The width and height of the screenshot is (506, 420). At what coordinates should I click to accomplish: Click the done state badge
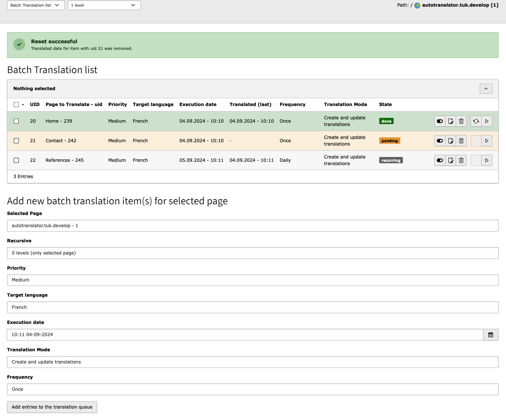(386, 121)
